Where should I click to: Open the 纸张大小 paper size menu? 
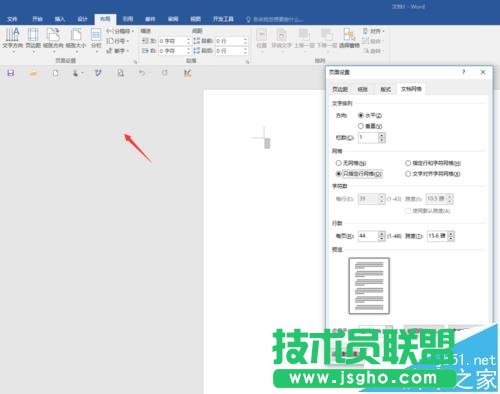76,39
